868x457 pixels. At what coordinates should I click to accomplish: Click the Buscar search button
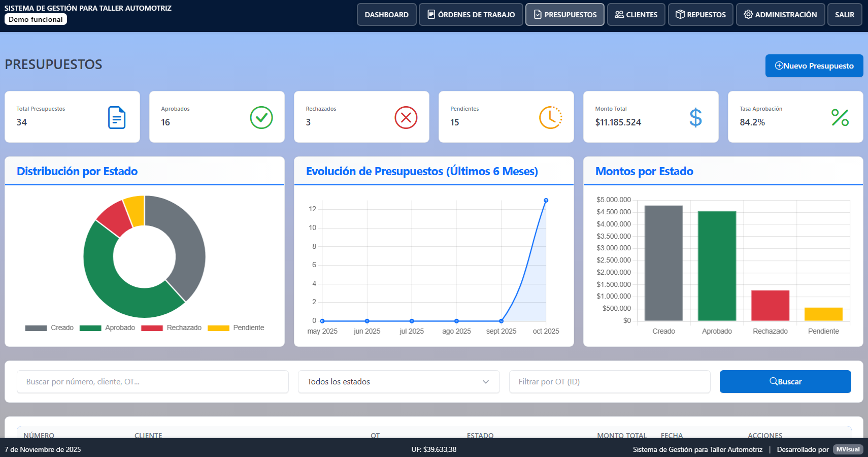[785, 382]
